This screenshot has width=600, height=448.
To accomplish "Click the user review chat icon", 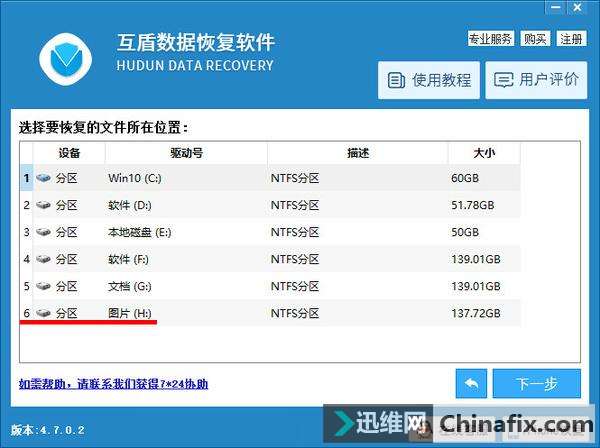I will (x=503, y=80).
